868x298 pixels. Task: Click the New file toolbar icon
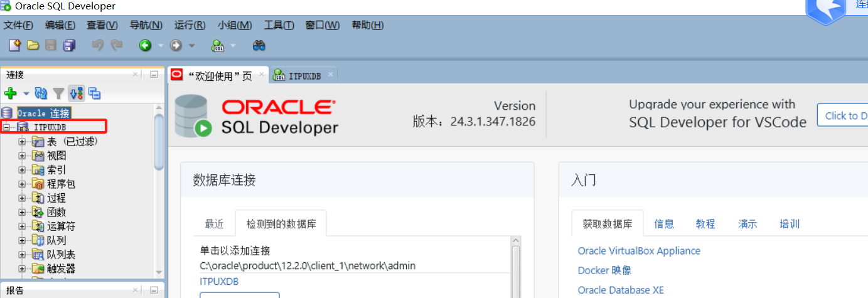coord(14,45)
